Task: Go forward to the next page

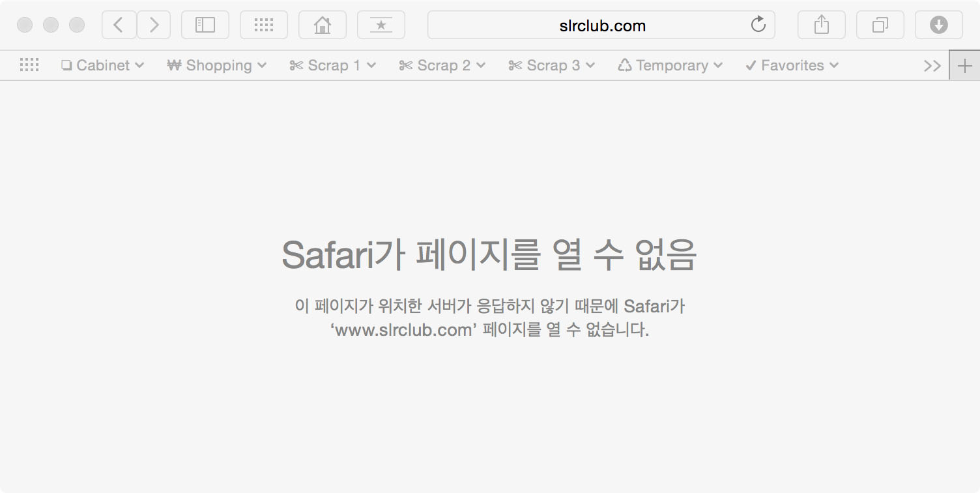Action: click(154, 25)
